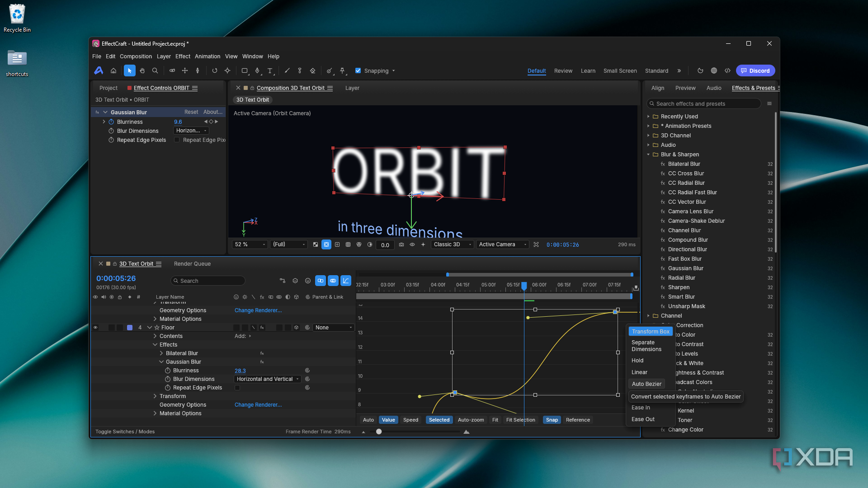
Task: Choose Linear from the keyframe menu
Action: [x=639, y=372]
